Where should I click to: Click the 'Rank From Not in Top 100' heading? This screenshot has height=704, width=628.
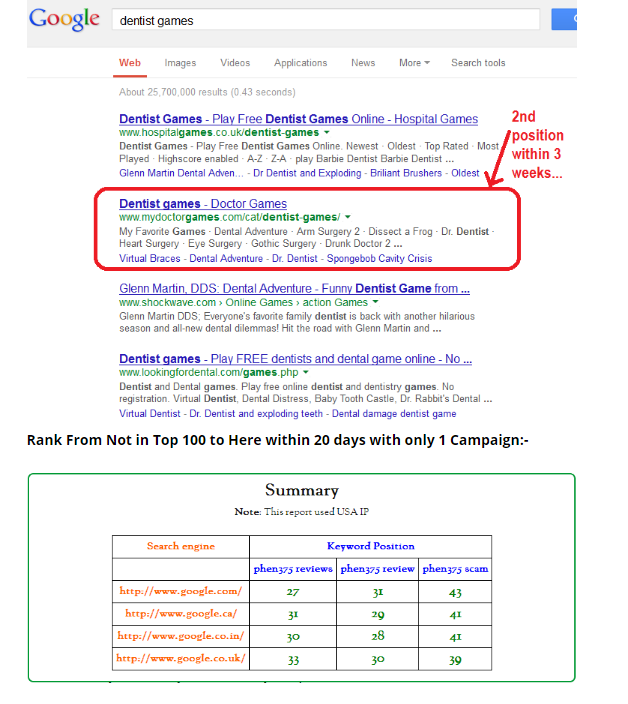click(x=277, y=440)
